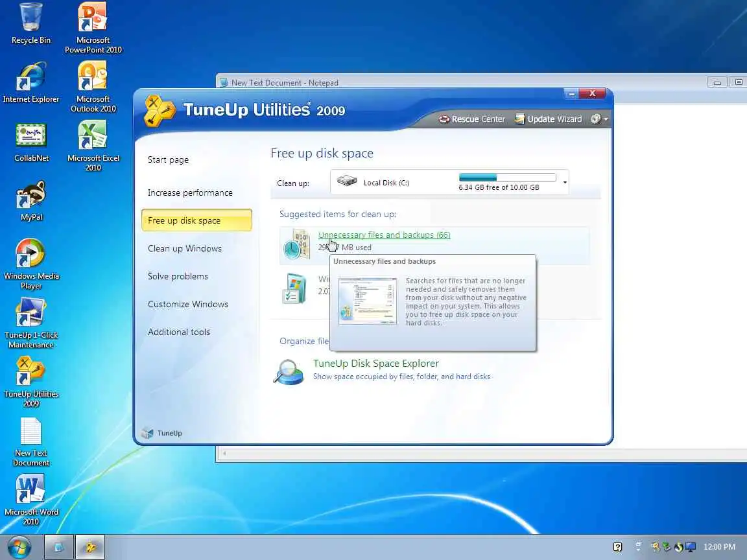Open the Additional tools section
This screenshot has width=747, height=560.
(x=179, y=332)
